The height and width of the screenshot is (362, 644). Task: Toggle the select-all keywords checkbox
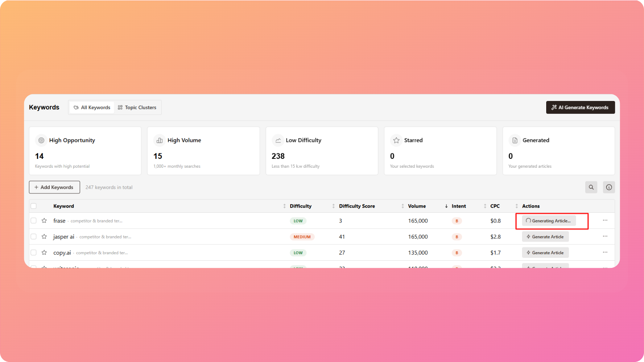34,206
